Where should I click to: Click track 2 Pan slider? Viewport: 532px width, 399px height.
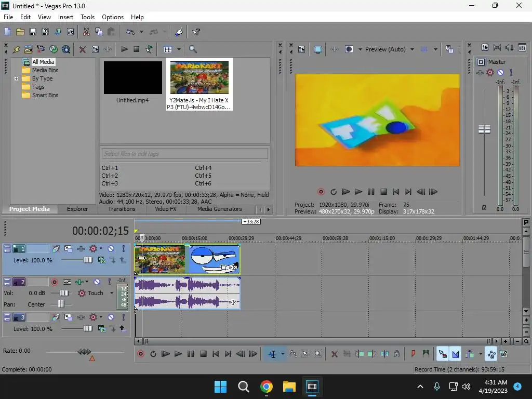click(x=61, y=304)
